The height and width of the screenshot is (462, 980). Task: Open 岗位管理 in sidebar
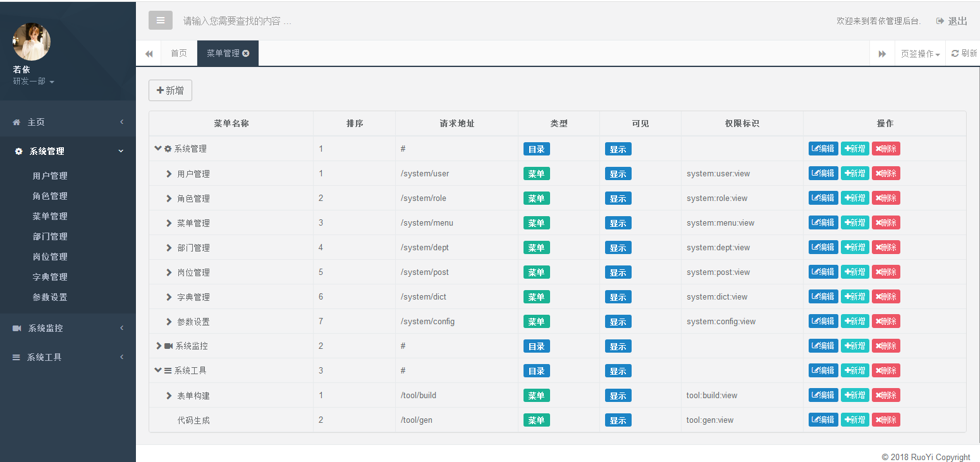(x=50, y=257)
